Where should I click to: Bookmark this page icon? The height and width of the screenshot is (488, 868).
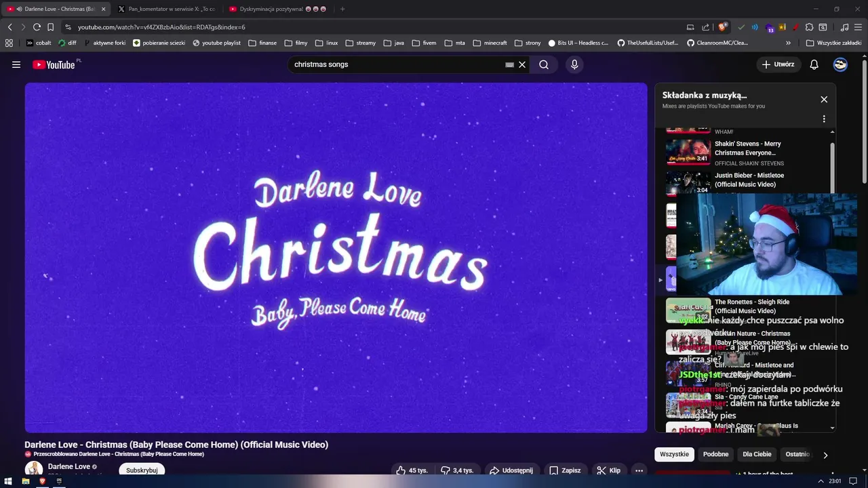pyautogui.click(x=50, y=27)
